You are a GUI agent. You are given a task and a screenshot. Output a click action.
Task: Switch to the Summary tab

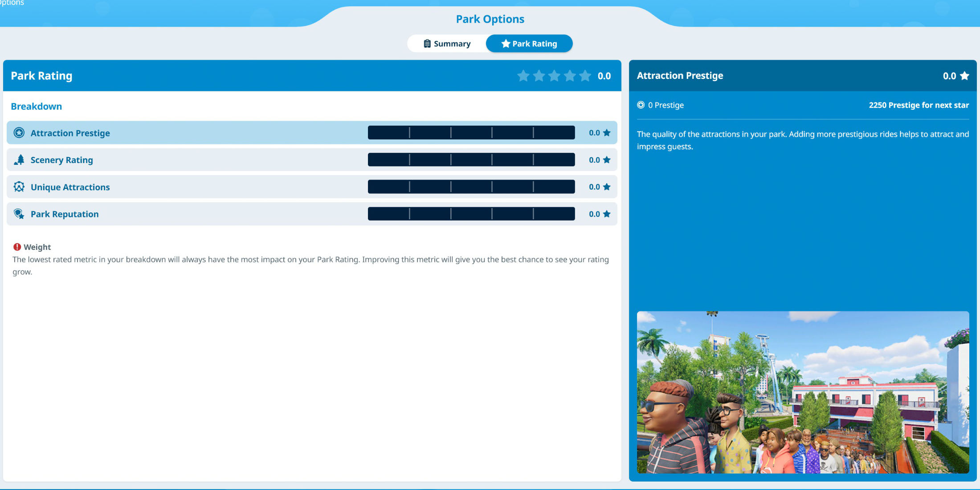click(446, 43)
